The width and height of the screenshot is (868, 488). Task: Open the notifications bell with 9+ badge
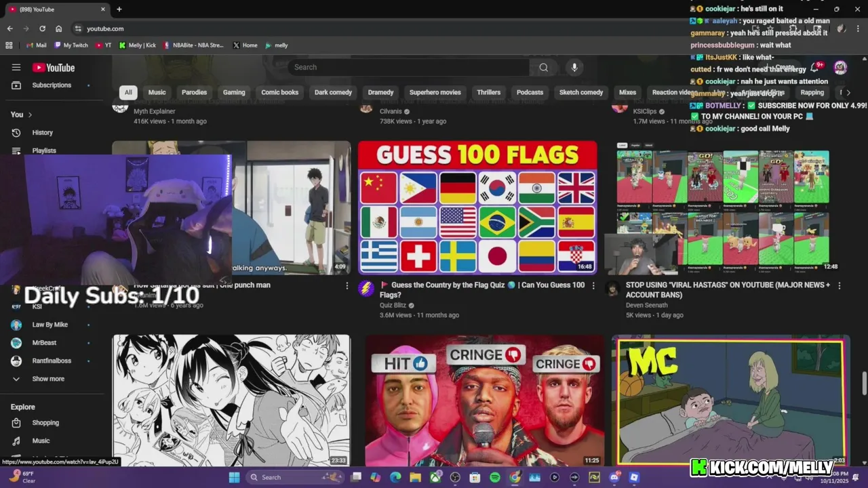pyautogui.click(x=816, y=67)
